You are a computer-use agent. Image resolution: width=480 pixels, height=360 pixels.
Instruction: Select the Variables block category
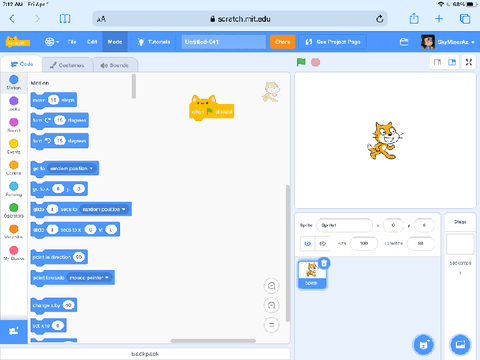(x=14, y=232)
